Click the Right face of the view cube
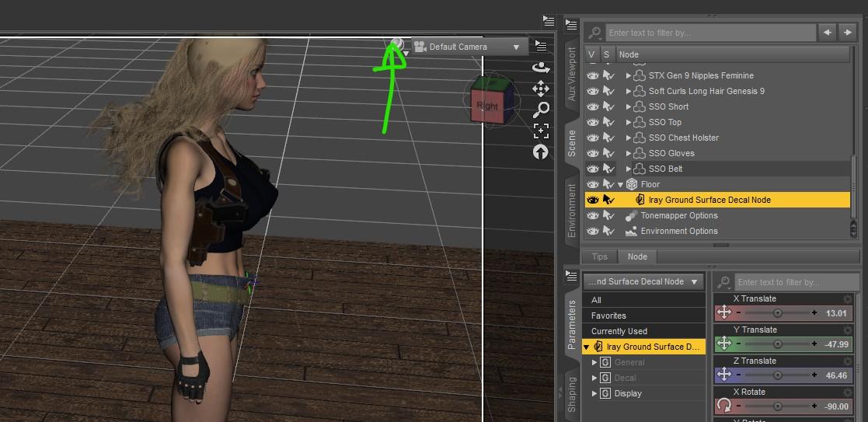 click(x=487, y=106)
